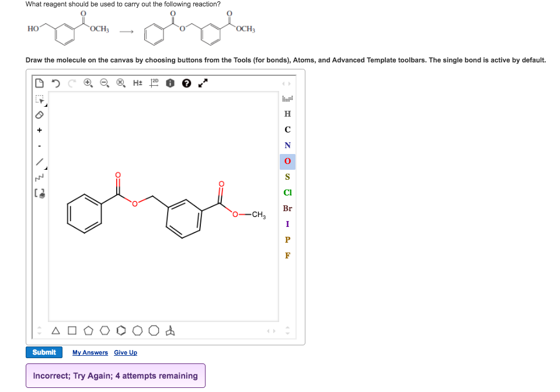The image size is (560, 392).
Task: Insert benzene ring template
Action: pos(121,331)
